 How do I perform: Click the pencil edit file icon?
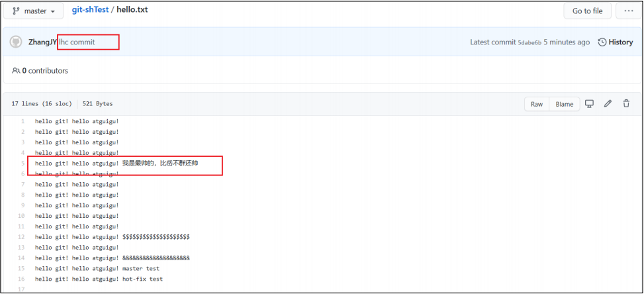[608, 104]
